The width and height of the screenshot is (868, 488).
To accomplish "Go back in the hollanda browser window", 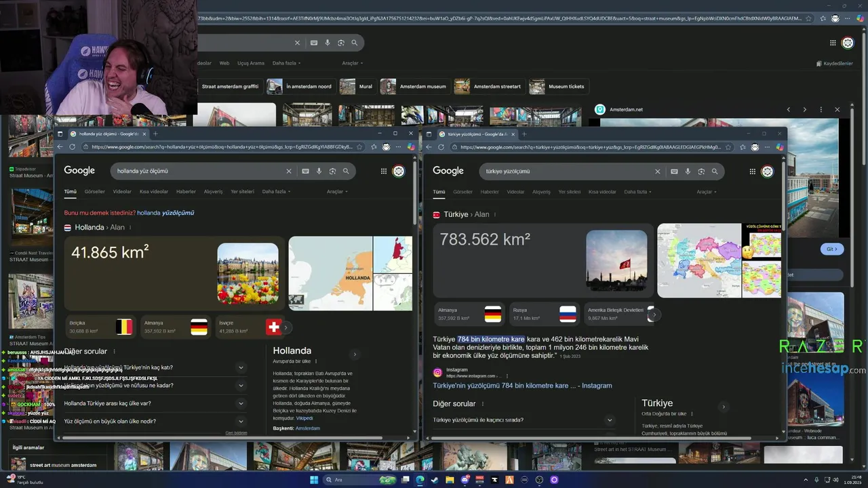I will coord(60,147).
